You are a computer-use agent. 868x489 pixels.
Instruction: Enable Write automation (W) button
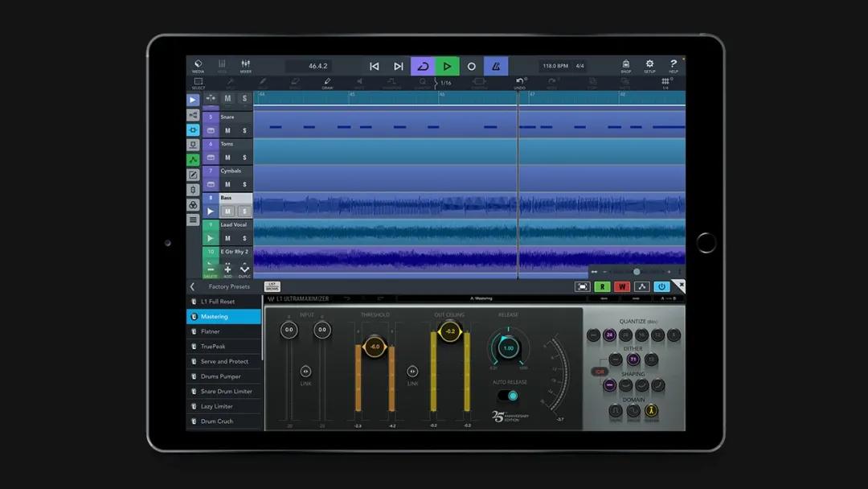[622, 287]
